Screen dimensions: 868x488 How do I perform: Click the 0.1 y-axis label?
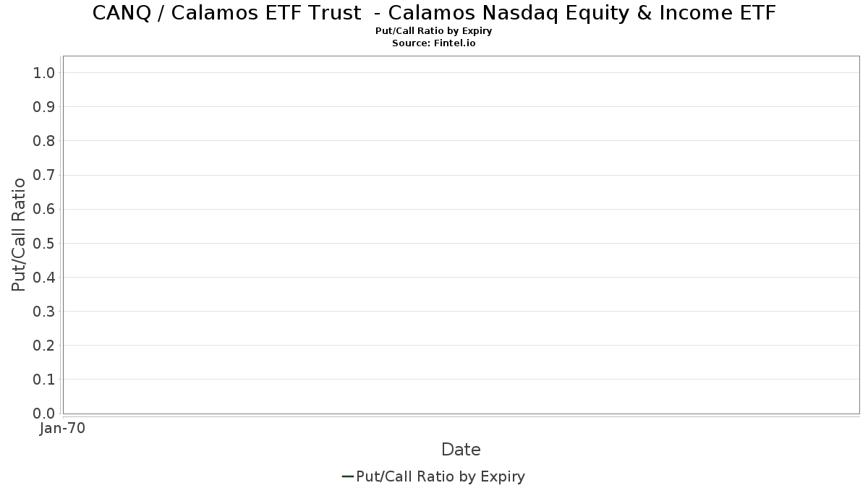pyautogui.click(x=44, y=380)
